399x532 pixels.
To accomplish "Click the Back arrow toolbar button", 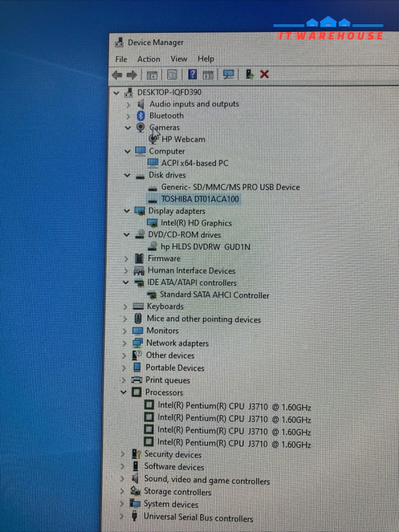I will [x=117, y=75].
